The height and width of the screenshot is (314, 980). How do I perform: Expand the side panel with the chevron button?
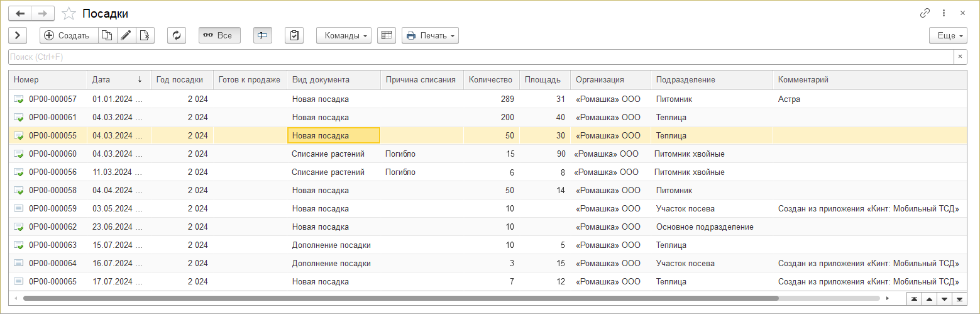(x=18, y=36)
